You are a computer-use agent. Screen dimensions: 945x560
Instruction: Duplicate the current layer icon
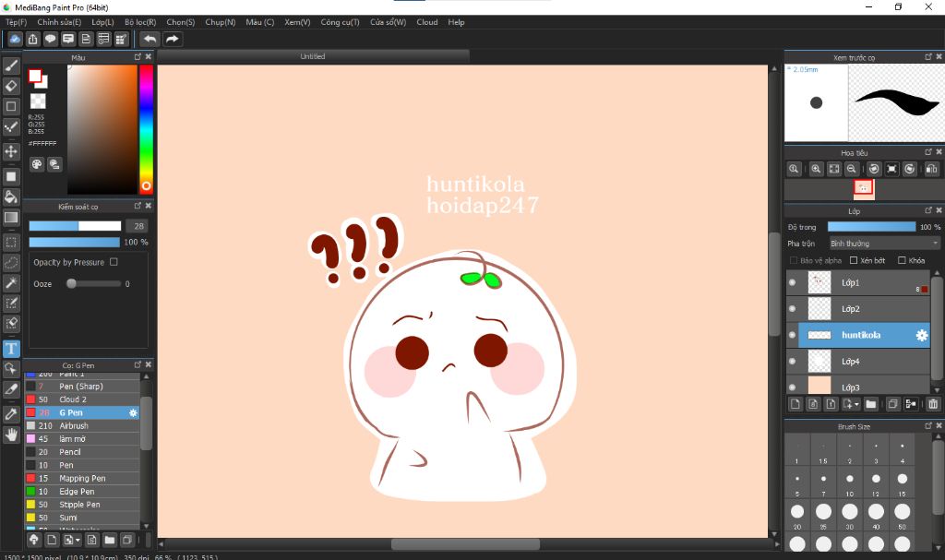(x=892, y=404)
